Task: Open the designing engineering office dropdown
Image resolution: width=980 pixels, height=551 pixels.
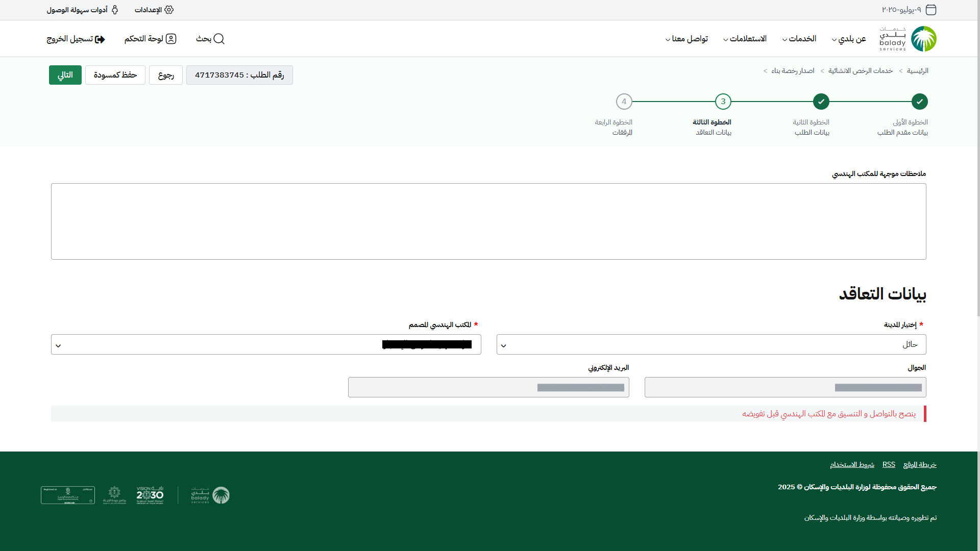Action: (266, 344)
